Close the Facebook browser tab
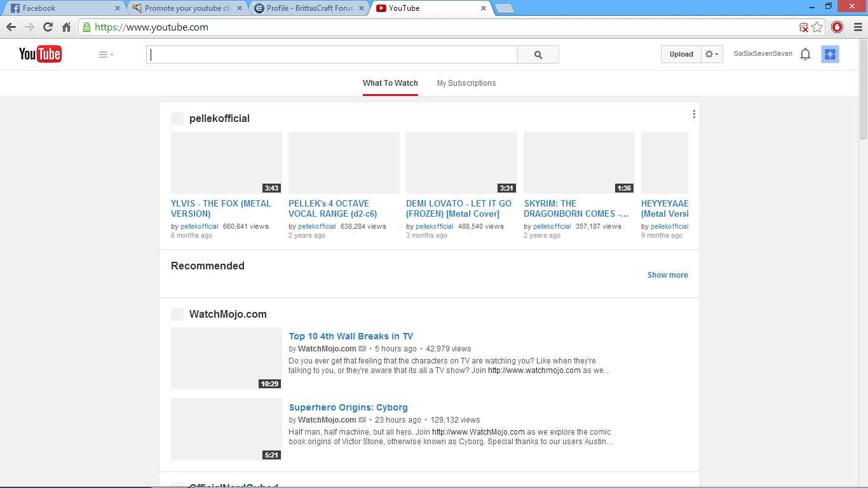The height and width of the screenshot is (488, 868). tap(117, 9)
